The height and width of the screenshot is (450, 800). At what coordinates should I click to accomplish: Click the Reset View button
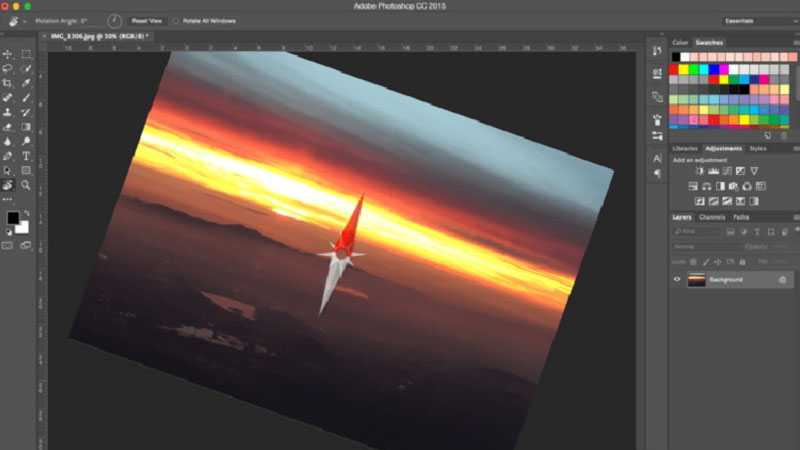point(147,20)
